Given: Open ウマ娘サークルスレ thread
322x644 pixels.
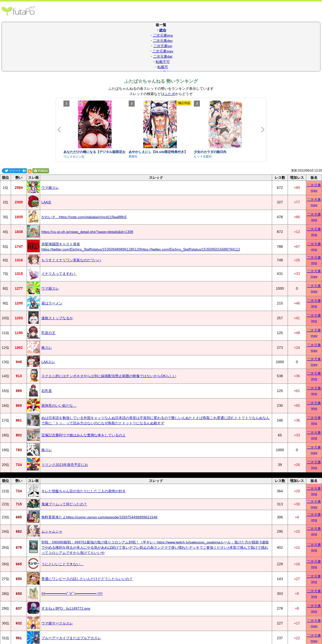Looking at the screenshot, I should pyautogui.click(x=57, y=623).
